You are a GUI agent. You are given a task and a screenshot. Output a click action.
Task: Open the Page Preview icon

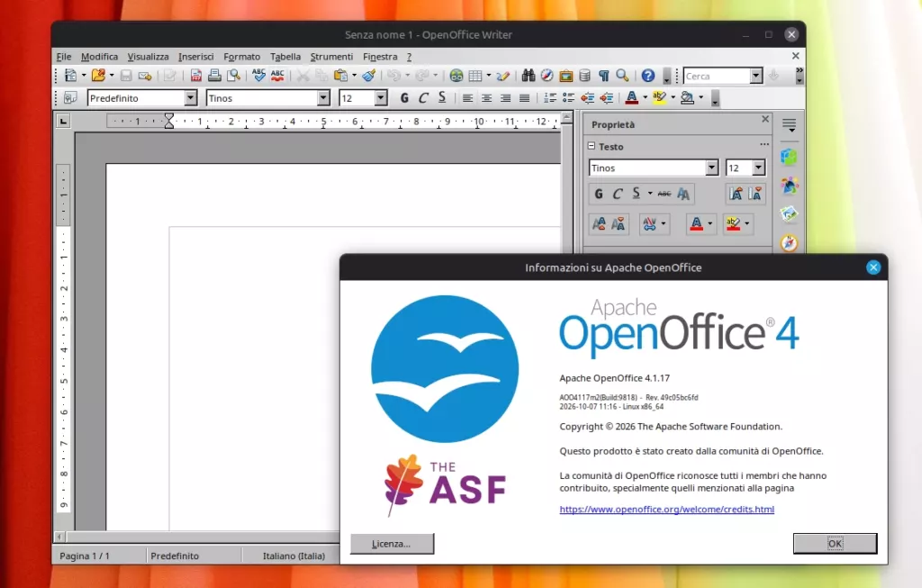point(233,76)
